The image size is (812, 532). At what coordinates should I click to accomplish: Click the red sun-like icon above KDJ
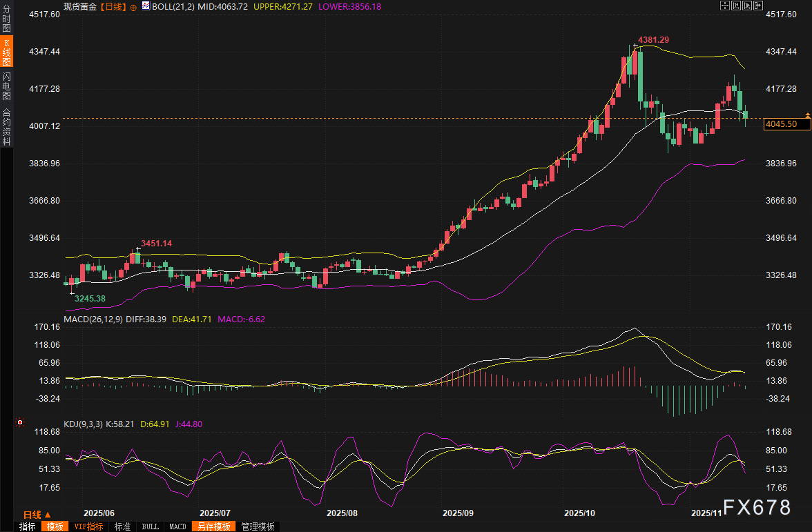[20, 422]
